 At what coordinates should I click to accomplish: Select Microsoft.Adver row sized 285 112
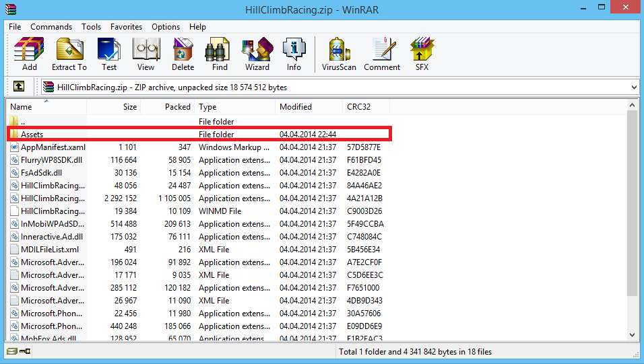pos(198,287)
